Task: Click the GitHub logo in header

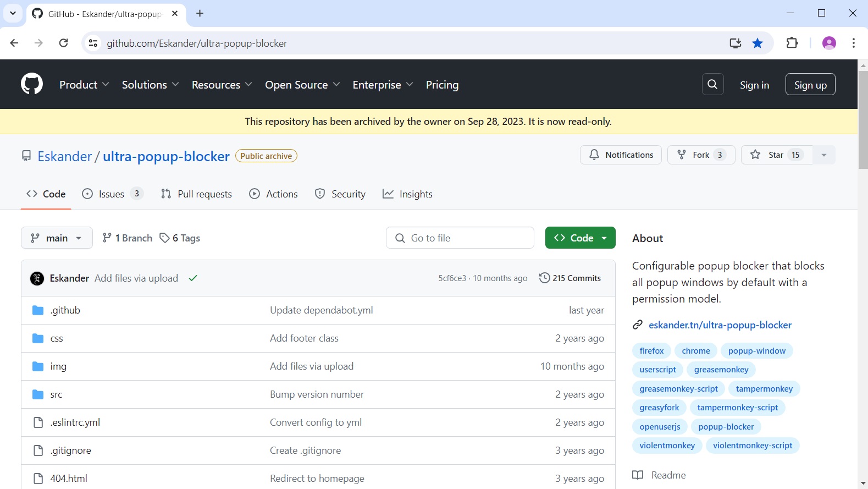Action: (32, 84)
